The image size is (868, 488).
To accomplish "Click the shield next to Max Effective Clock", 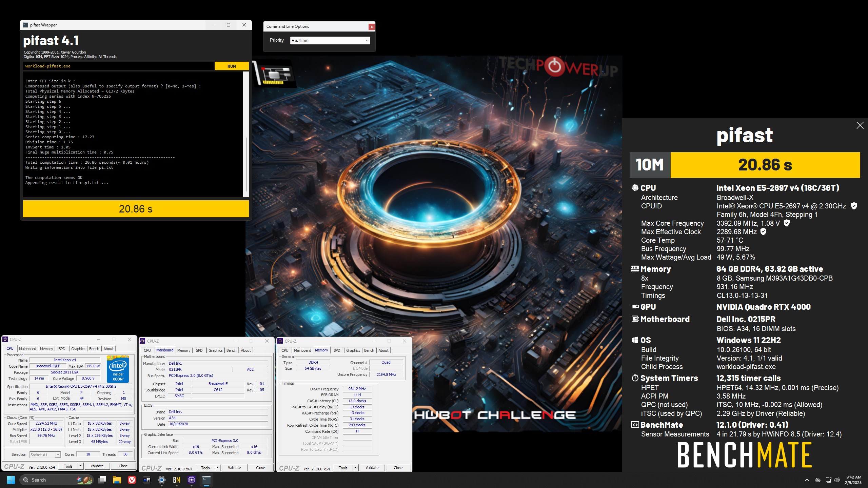I will [x=763, y=231].
